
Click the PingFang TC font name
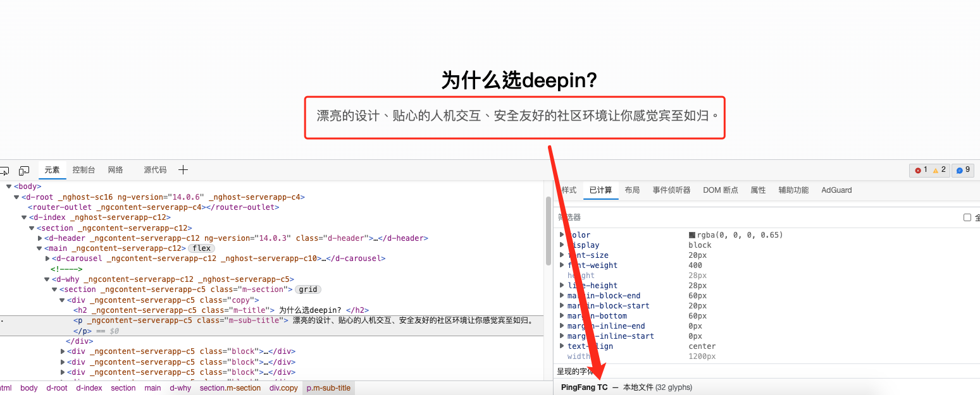584,387
